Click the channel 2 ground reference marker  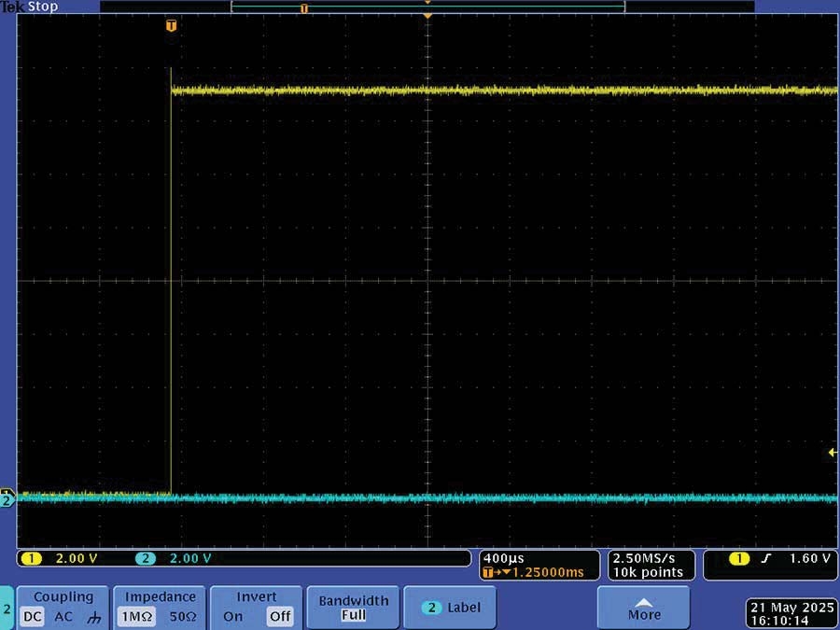click(7, 501)
